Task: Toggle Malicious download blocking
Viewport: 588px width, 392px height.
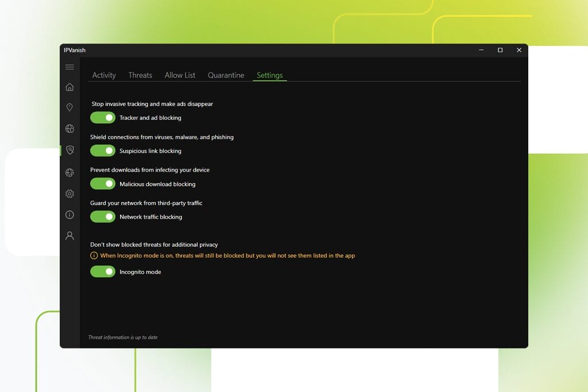Action: (x=103, y=184)
